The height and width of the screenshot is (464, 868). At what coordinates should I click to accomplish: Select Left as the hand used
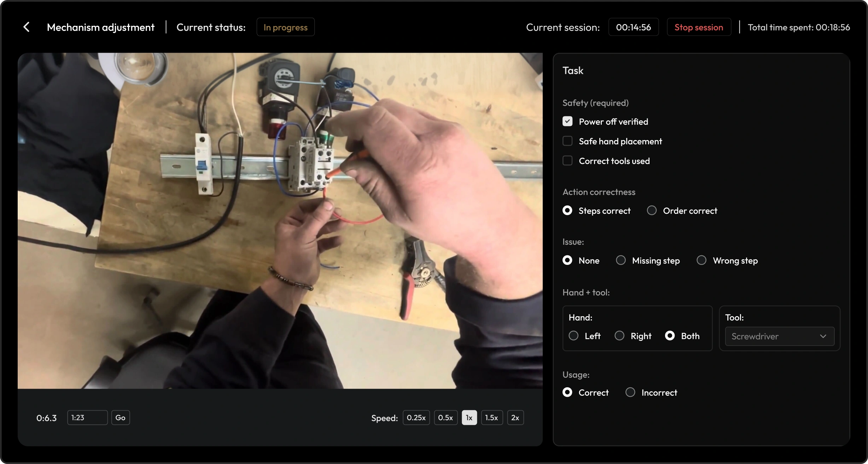click(x=573, y=336)
